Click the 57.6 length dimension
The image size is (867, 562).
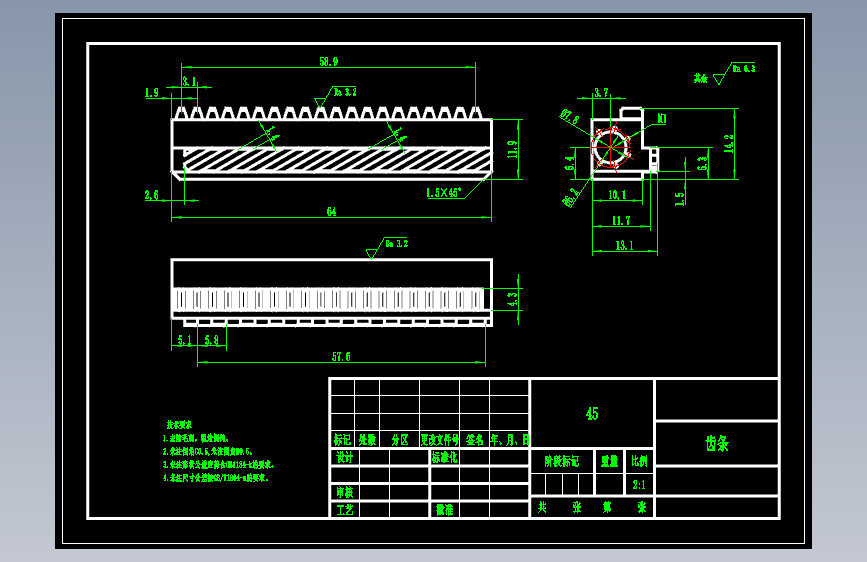341,357
